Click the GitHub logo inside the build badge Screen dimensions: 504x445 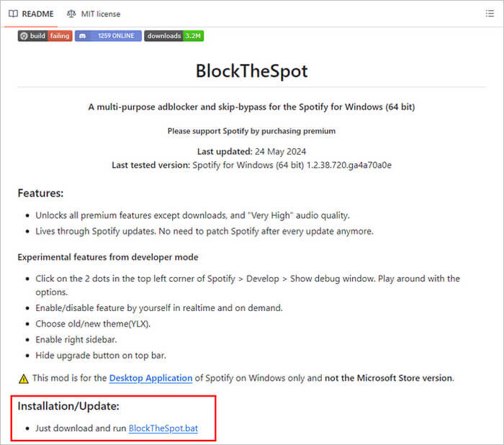[24, 36]
